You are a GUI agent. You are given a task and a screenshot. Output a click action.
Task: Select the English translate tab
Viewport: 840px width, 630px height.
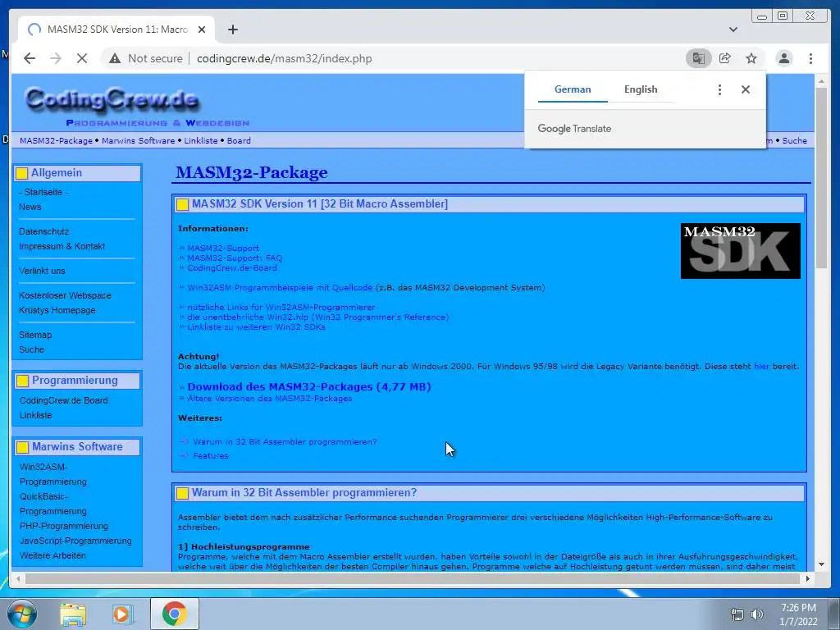pyautogui.click(x=640, y=89)
